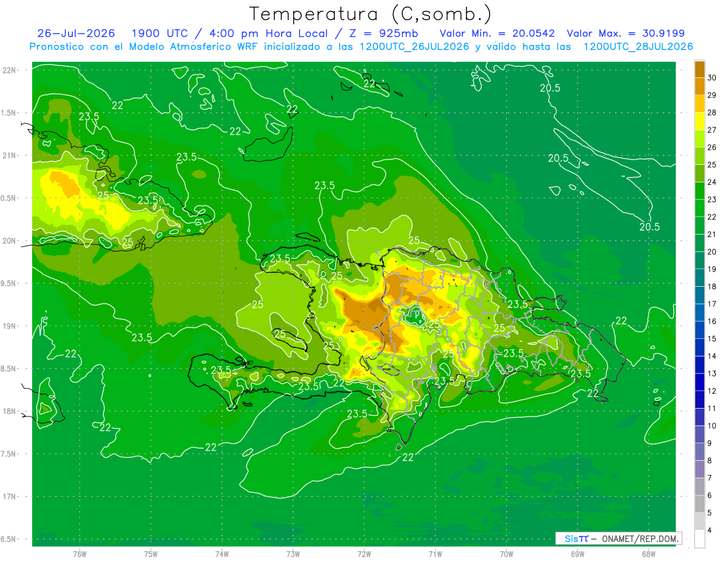The image size is (728, 562).
Task: Click the title 'Temperatura (C,somb.)'
Action: pyautogui.click(x=370, y=14)
